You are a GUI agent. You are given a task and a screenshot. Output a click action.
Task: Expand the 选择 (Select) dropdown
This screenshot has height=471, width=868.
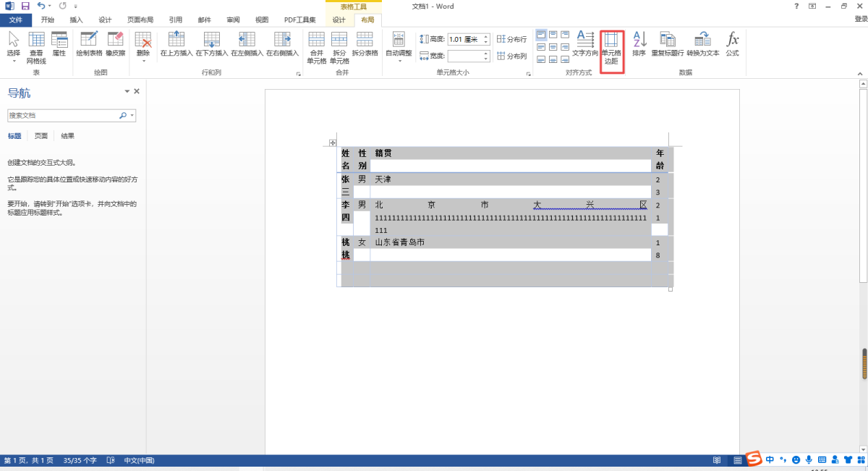[13, 47]
